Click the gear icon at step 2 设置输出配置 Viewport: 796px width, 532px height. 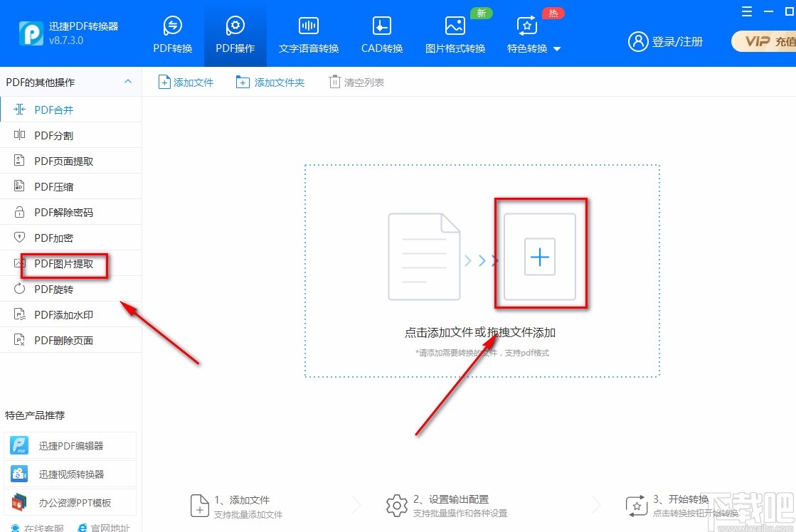396,506
